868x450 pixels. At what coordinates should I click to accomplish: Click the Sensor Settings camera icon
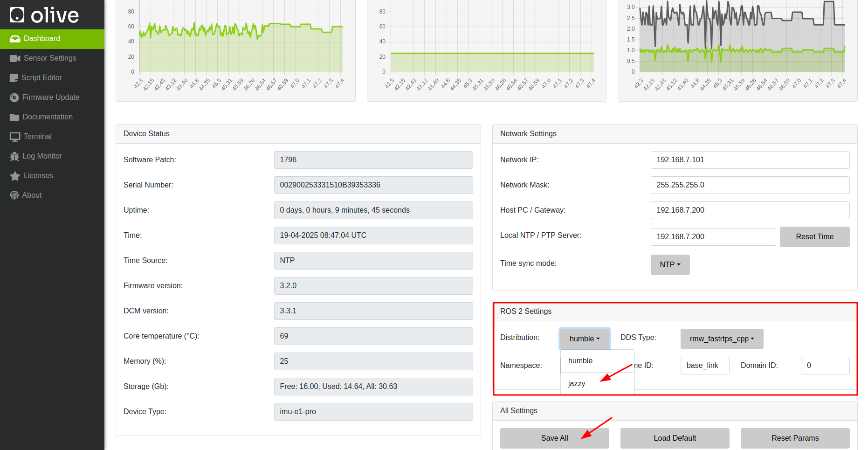(15, 58)
